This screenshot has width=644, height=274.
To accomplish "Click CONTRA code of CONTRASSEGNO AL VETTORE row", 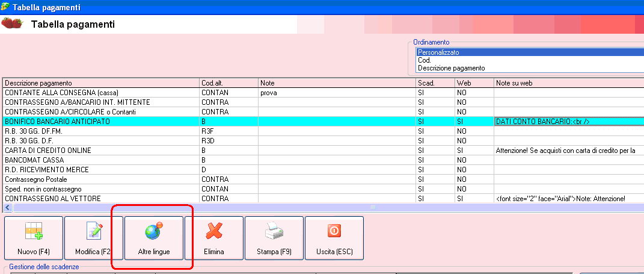I will click(228, 199).
